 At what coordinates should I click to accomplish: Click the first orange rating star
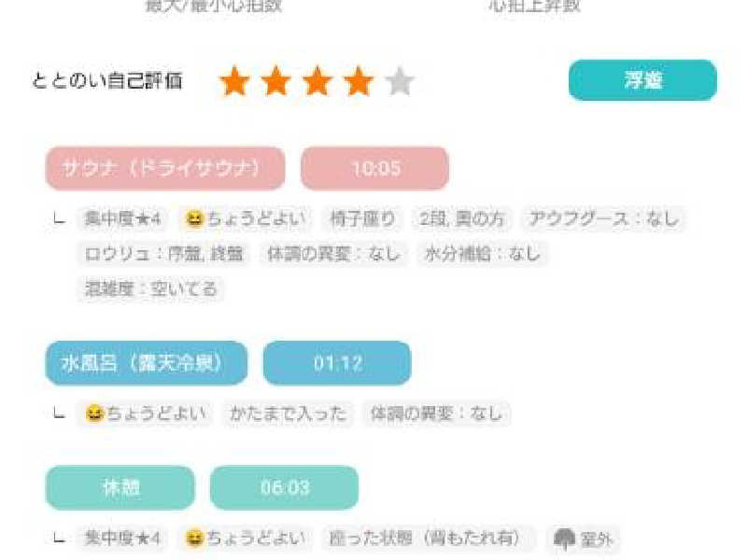[x=235, y=81]
